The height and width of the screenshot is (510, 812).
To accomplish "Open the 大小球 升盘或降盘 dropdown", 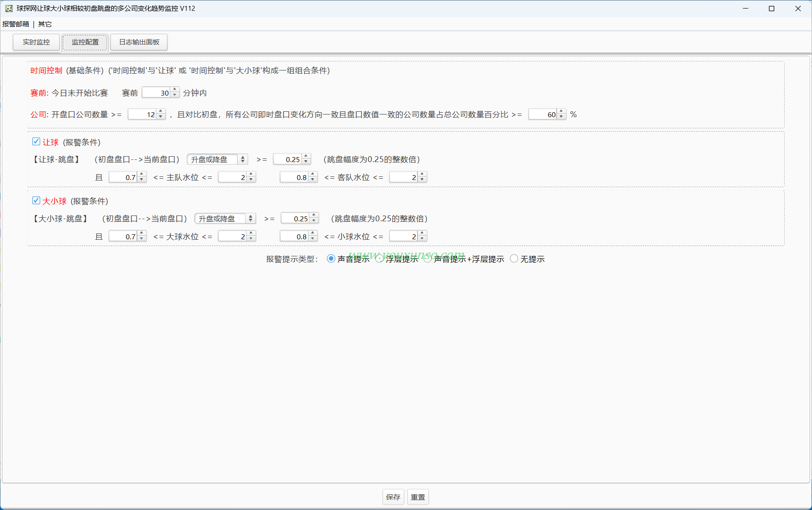I will (225, 219).
